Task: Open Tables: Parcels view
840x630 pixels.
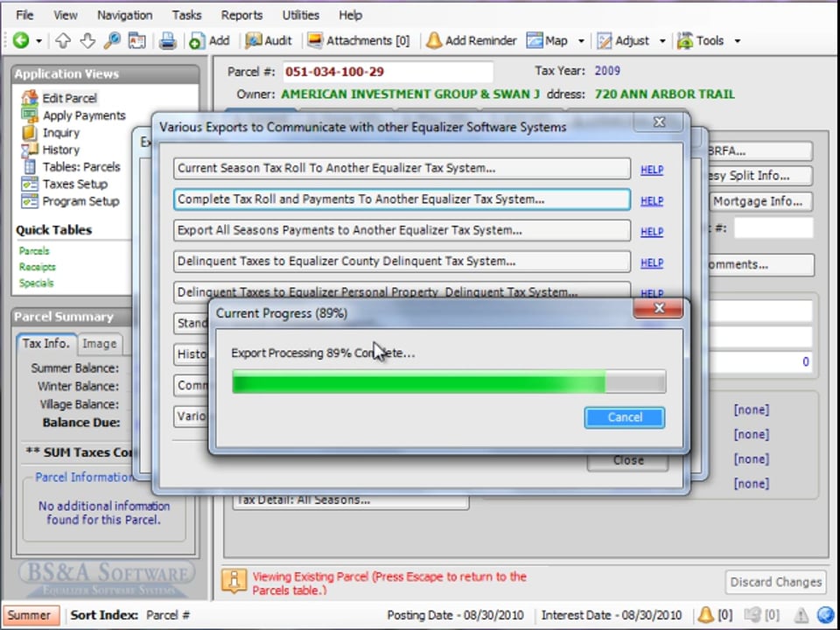Action: [71, 166]
